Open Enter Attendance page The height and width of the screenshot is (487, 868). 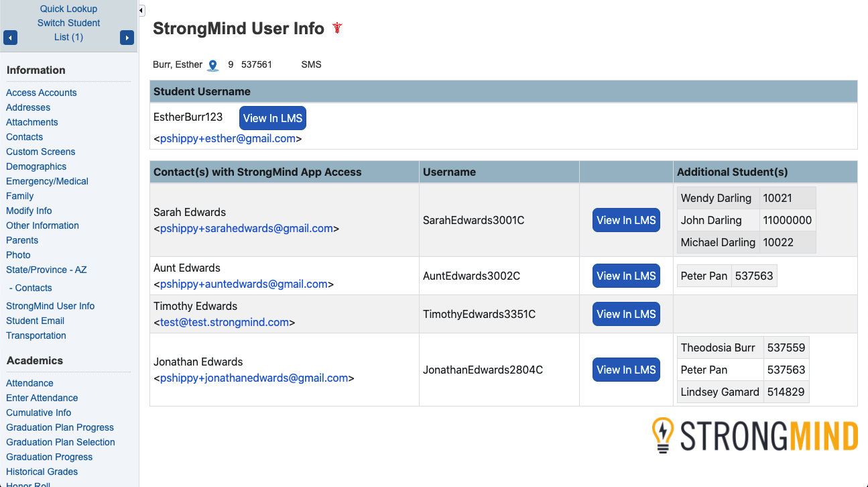coord(42,398)
